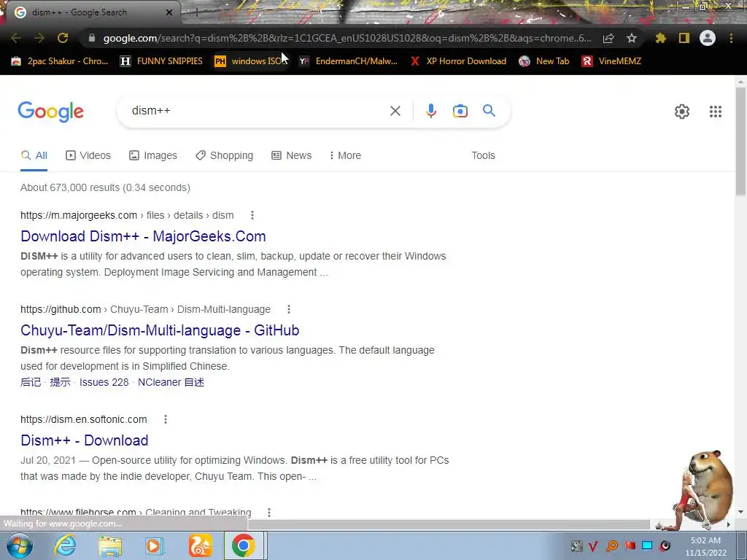Viewport: 747px width, 560px height.
Task: Select the All results tab
Action: (x=34, y=156)
